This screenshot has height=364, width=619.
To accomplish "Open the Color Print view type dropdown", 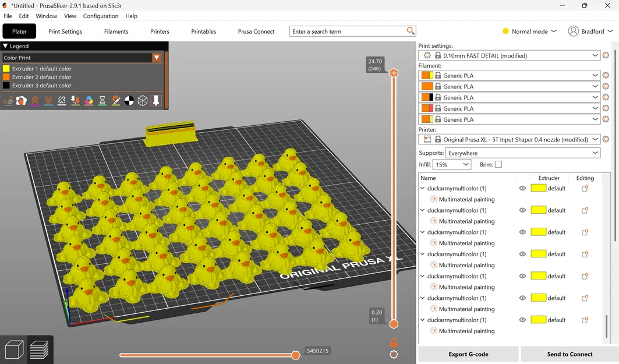I will tap(157, 58).
